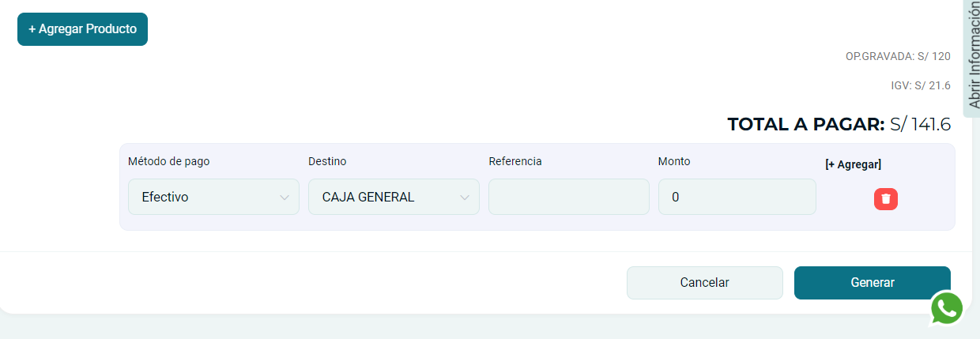Open the WhatsApp chat bubble
This screenshot has width=980, height=339.
(946, 308)
